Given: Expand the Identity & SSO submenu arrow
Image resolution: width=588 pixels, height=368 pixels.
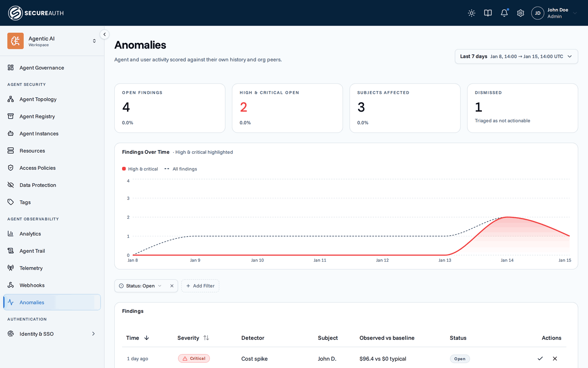Looking at the screenshot, I should [94, 334].
